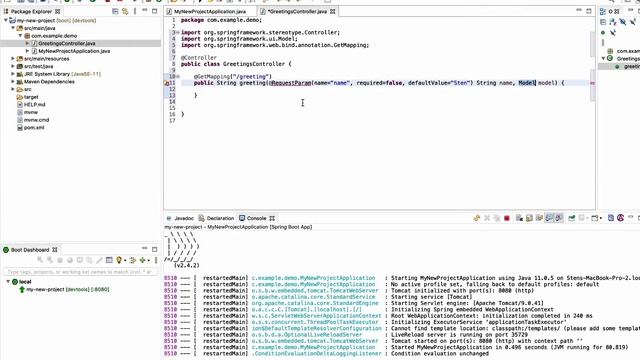Open the dropdown arrow beside the lightbulb icon
Screen dimensions: 640x360
(x=124, y=260)
